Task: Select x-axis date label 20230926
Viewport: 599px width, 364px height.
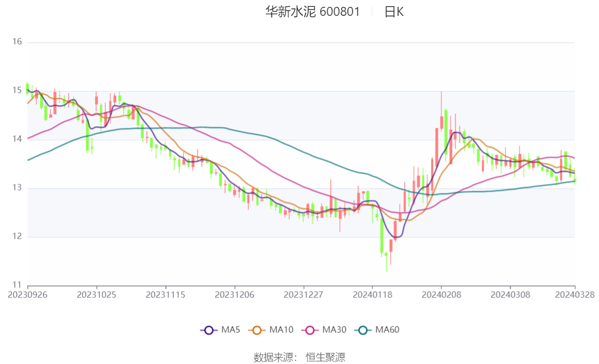Action: tap(27, 295)
